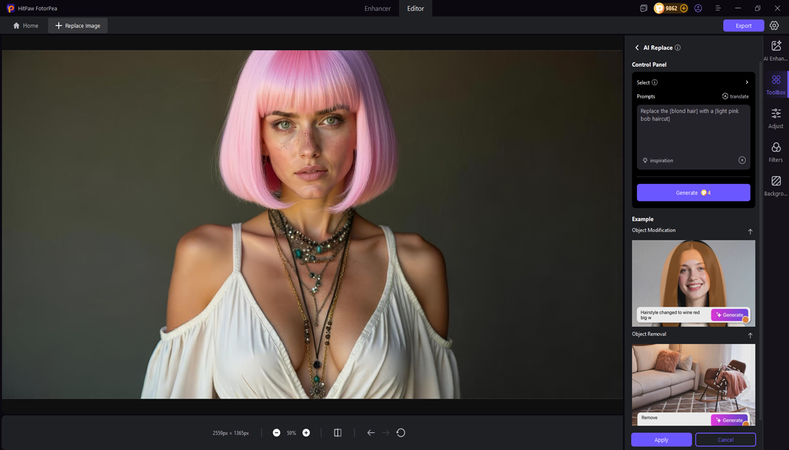
Task: Apply the AI Replace changes
Action: click(661, 439)
